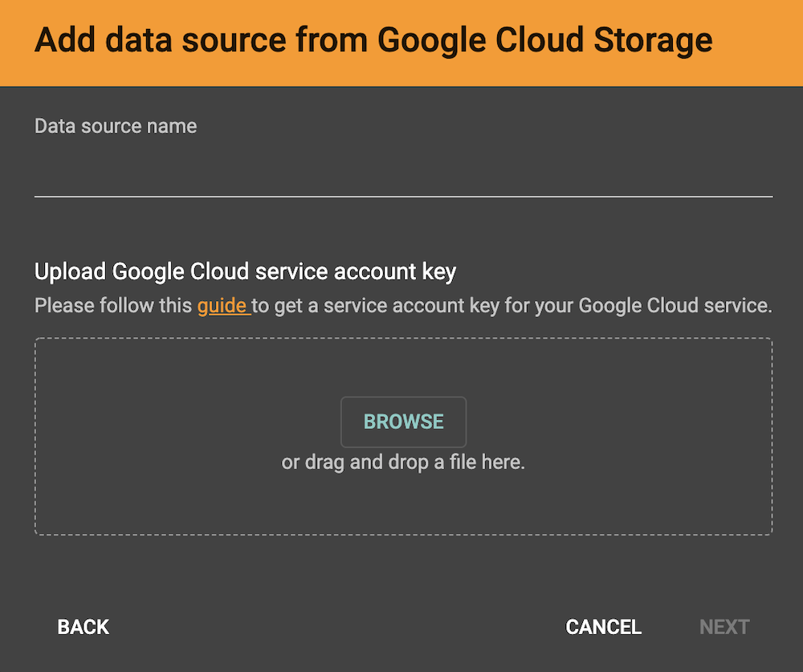
Task: Cancel adding the Google Cloud Storage source
Action: [x=603, y=627]
